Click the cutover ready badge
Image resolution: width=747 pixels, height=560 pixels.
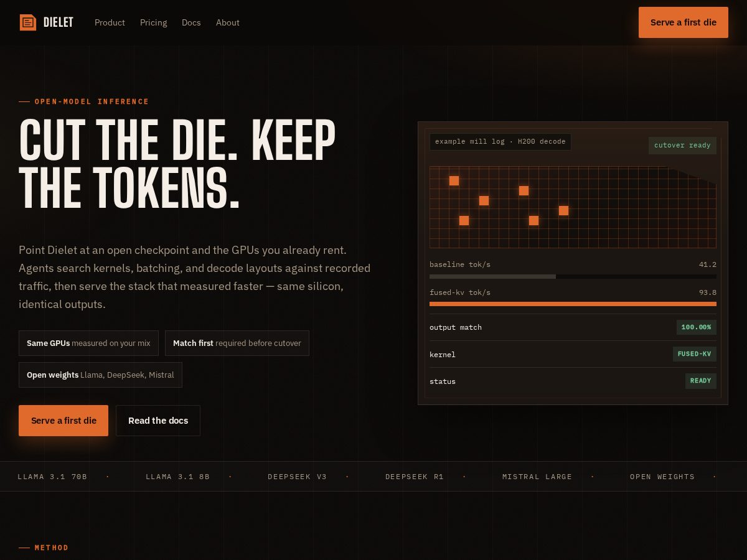pyautogui.click(x=682, y=146)
